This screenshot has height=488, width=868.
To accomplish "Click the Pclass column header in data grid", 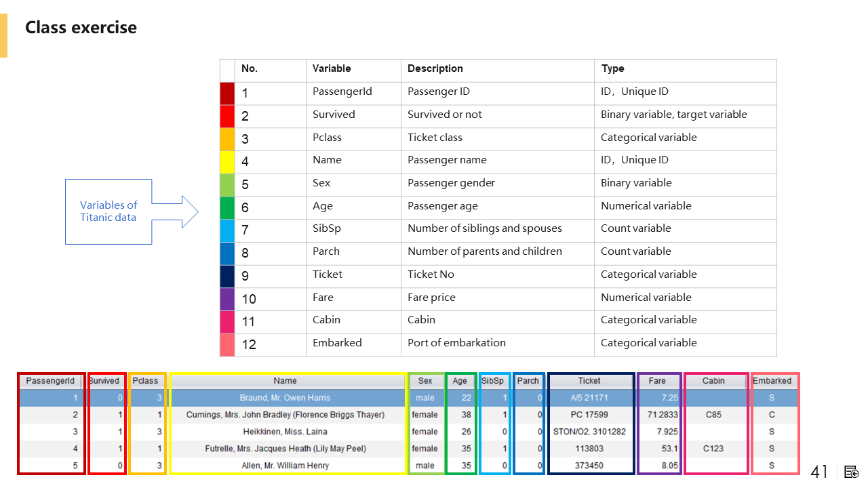I will (x=146, y=381).
